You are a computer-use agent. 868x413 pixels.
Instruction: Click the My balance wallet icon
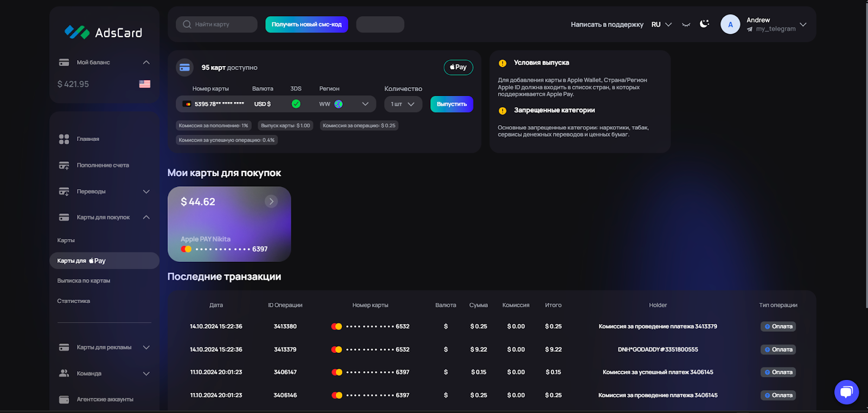[64, 62]
